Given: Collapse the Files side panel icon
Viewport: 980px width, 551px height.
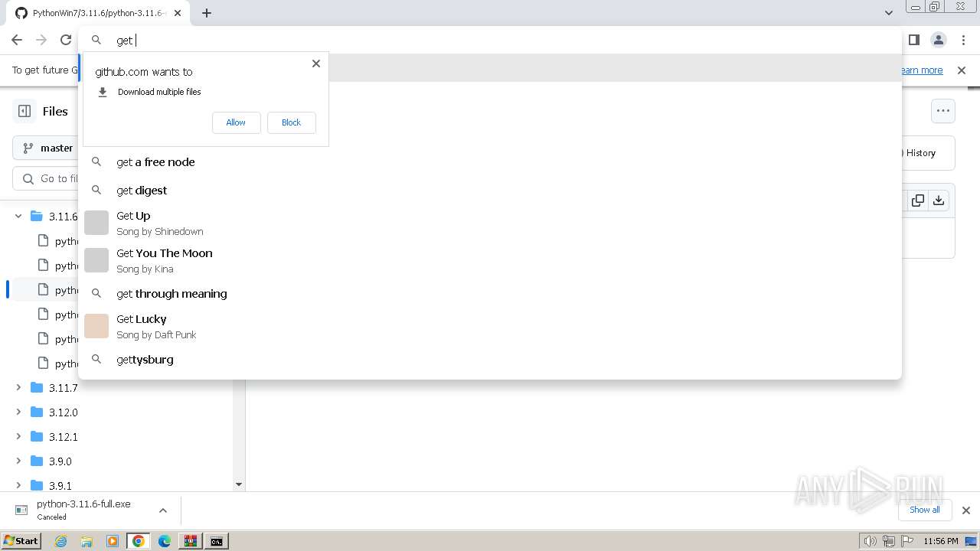Looking at the screenshot, I should point(24,111).
